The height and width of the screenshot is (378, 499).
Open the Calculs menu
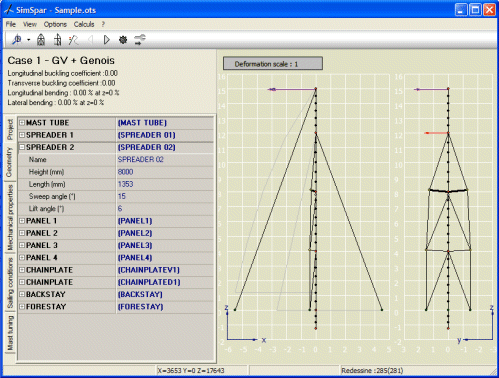pos(84,24)
